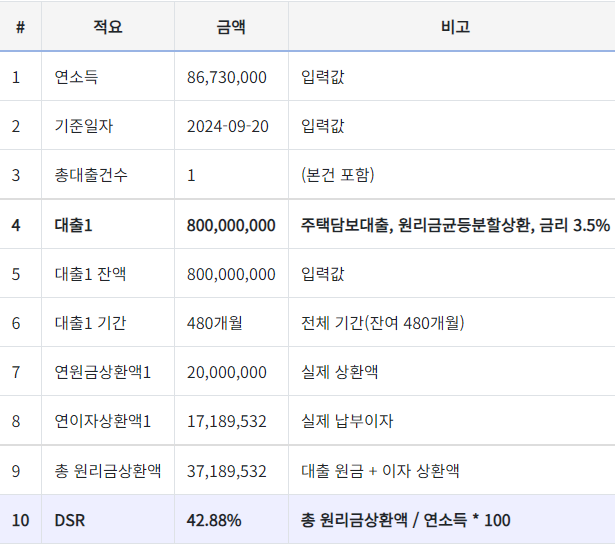Select the '대출1 기간' label
The image size is (615, 545).
coord(90,323)
